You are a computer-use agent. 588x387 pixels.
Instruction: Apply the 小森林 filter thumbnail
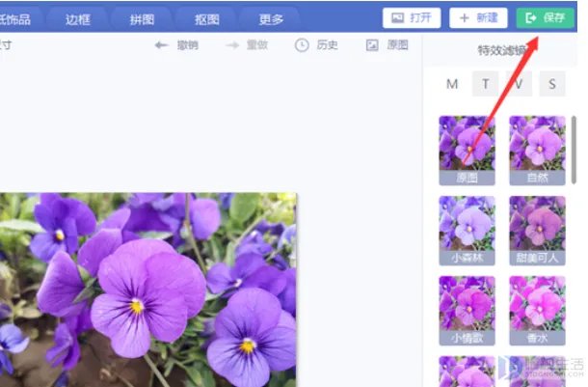click(467, 231)
